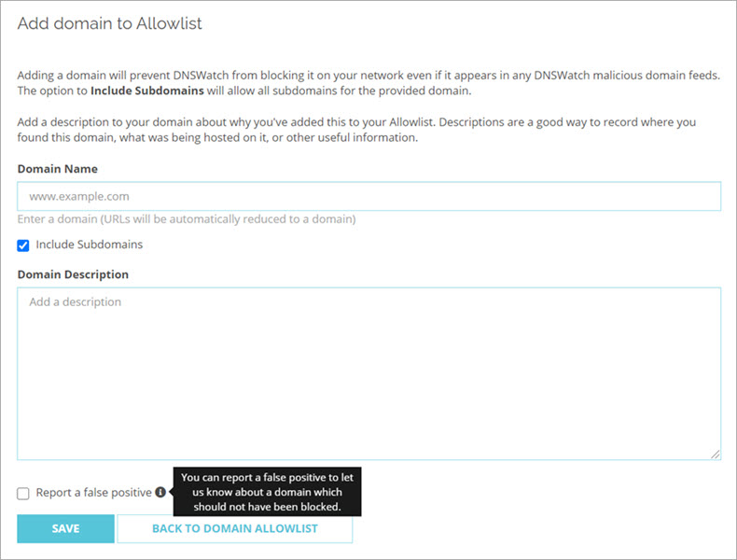737x560 pixels.
Task: Click the 'Domain Name' field label
Action: tap(57, 169)
